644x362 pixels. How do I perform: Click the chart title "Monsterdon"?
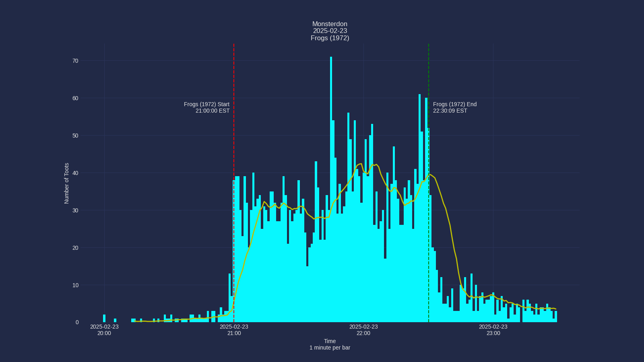[x=330, y=24]
